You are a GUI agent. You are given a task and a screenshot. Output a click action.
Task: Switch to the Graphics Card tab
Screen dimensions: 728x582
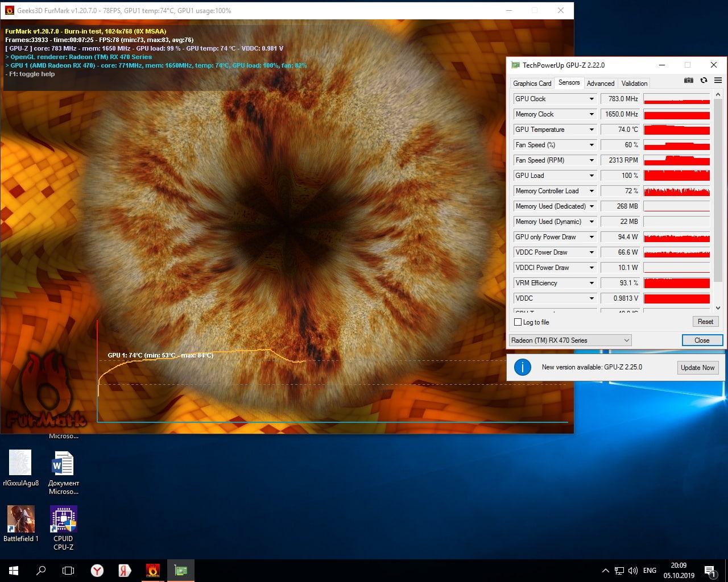pos(532,84)
